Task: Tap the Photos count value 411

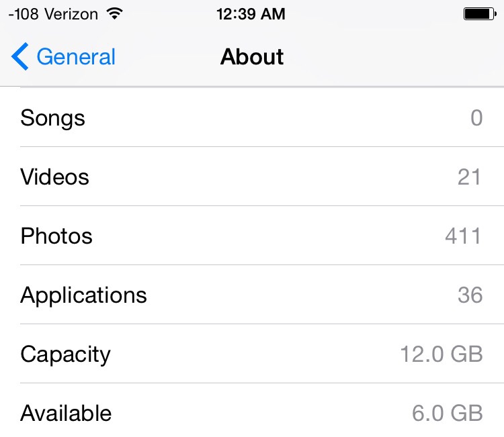Action: [x=463, y=236]
